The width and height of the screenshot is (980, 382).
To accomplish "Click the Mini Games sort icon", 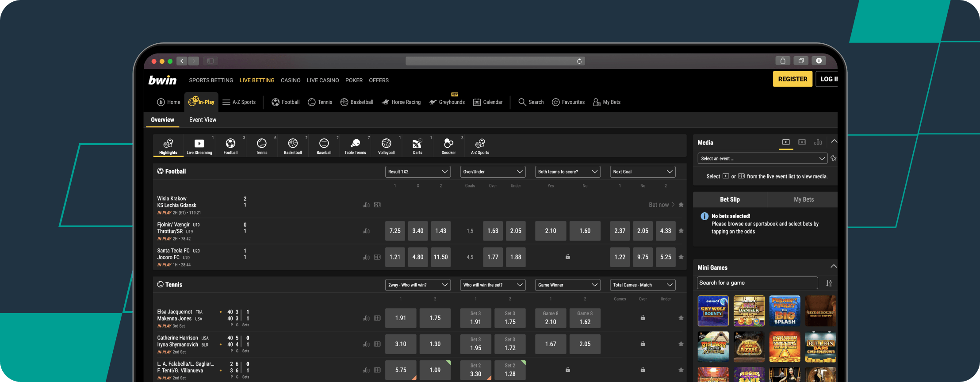I will click(x=829, y=283).
